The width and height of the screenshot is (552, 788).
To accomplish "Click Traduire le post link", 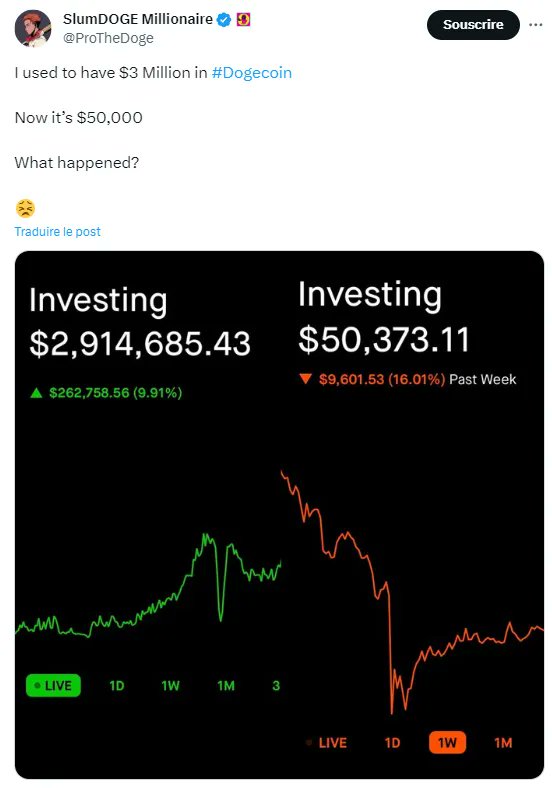I will coord(57,232).
